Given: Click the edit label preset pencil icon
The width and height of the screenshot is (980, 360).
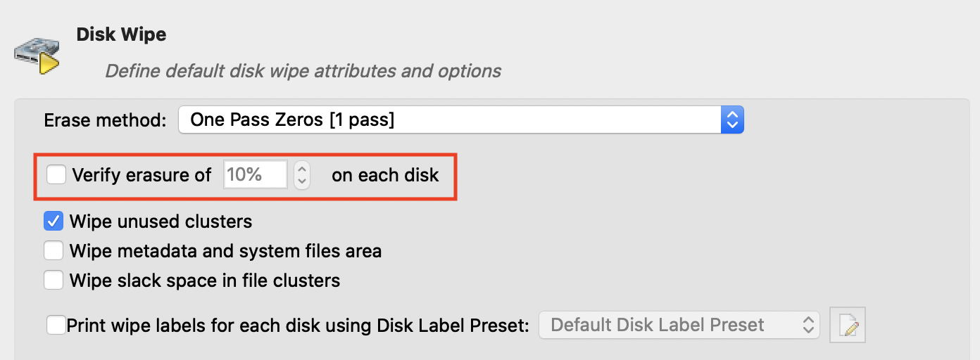Looking at the screenshot, I should (848, 325).
